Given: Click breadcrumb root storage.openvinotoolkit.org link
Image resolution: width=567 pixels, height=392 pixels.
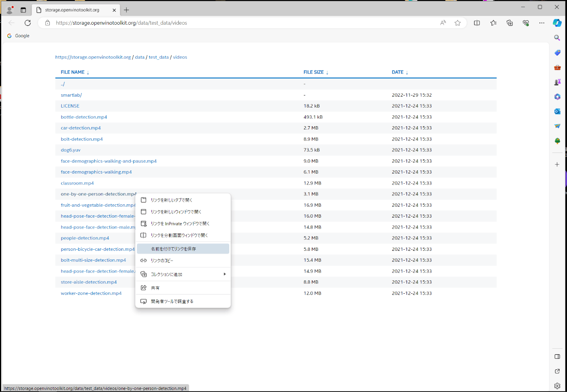Looking at the screenshot, I should click(x=93, y=57).
